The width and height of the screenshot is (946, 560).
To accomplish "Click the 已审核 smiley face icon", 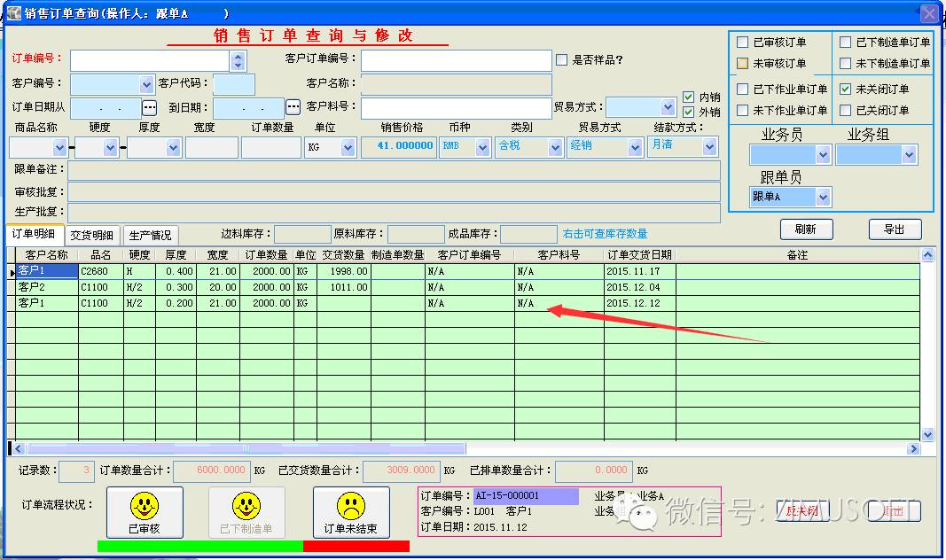I will point(144,508).
